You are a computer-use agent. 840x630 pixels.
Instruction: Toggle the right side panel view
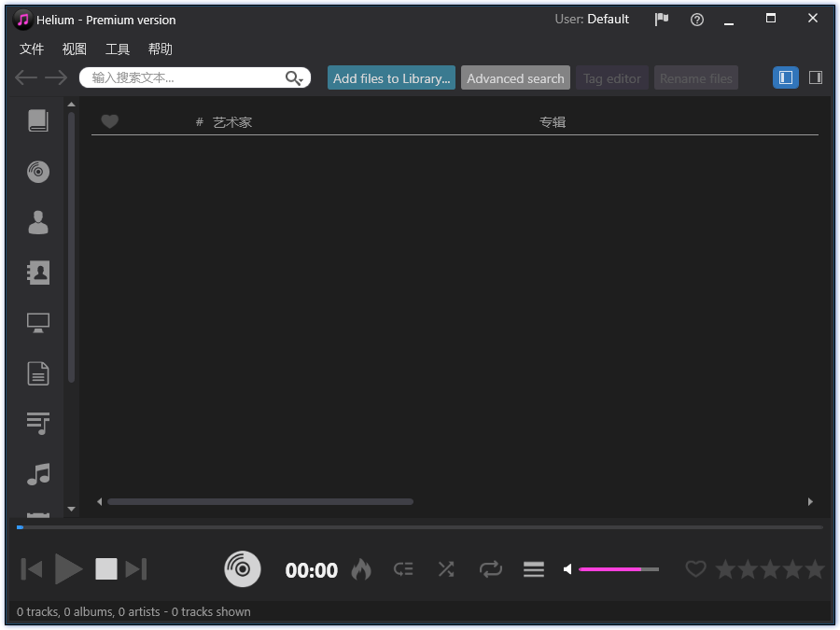coord(816,77)
